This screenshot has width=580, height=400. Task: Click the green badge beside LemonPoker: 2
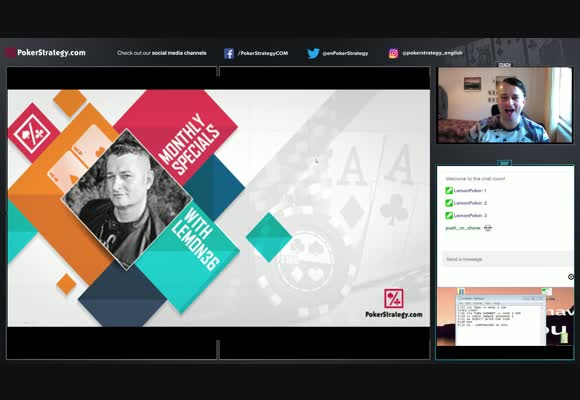pyautogui.click(x=449, y=203)
